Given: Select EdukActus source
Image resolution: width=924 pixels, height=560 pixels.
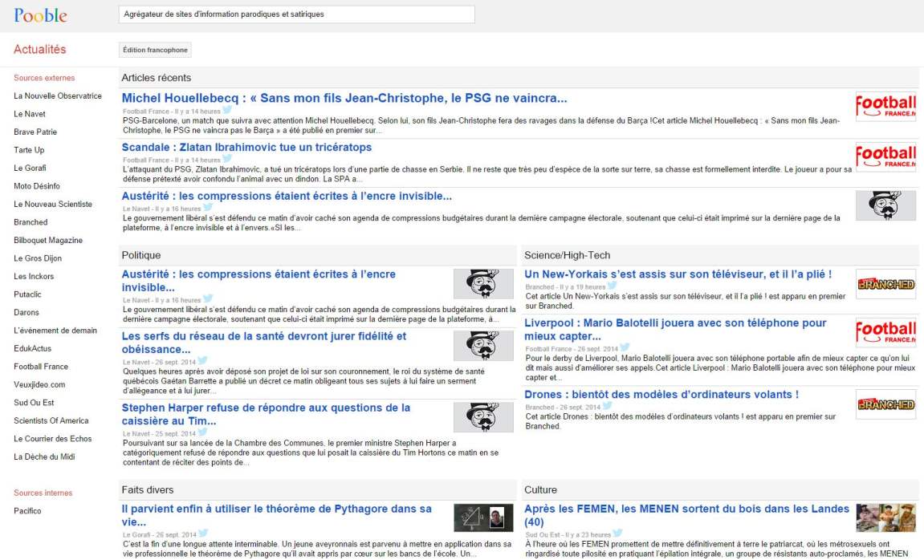Looking at the screenshot, I should tap(32, 349).
